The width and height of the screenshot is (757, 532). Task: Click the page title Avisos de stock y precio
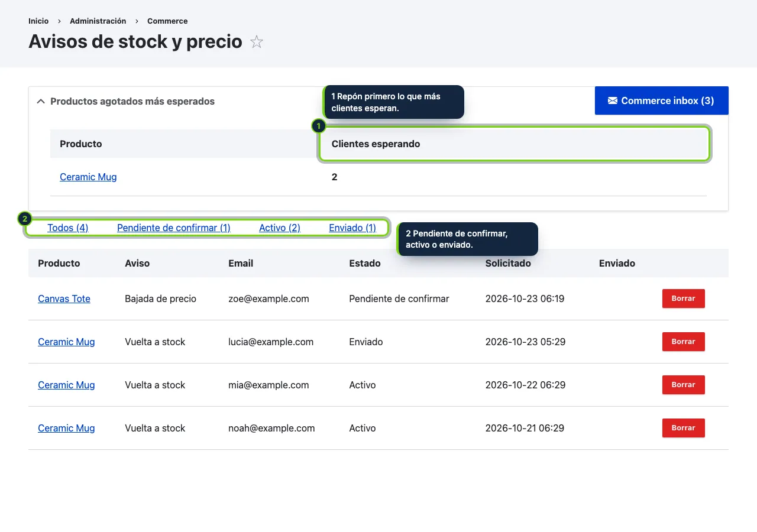pos(135,41)
